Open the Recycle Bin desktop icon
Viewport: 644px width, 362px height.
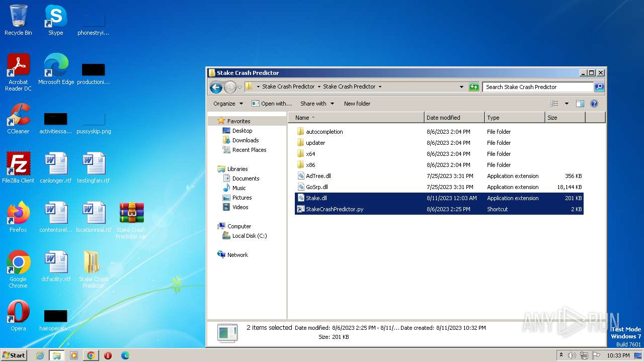point(18,20)
